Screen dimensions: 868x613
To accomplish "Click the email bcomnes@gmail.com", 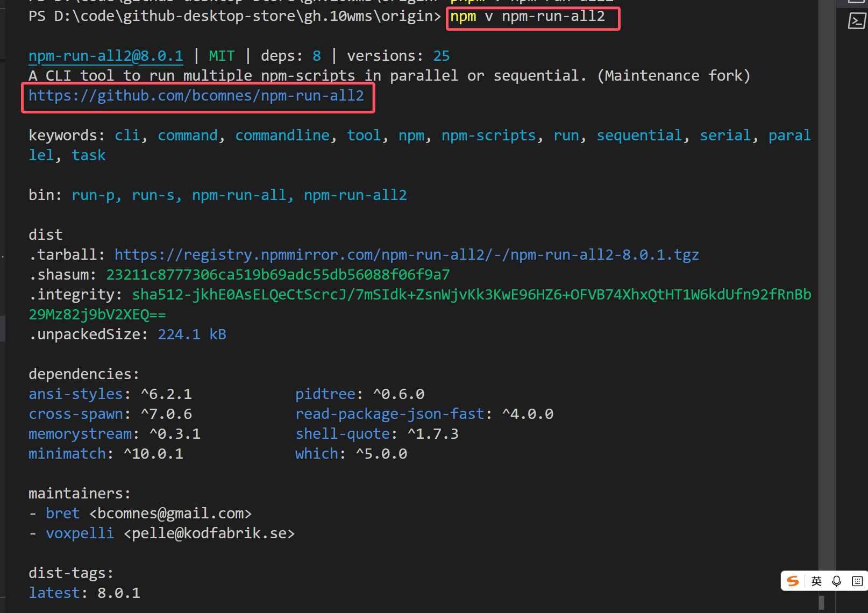I will (x=170, y=514).
